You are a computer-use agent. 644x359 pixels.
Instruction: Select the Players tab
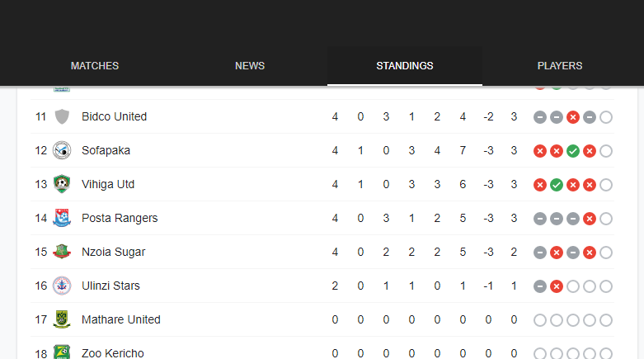tap(560, 66)
